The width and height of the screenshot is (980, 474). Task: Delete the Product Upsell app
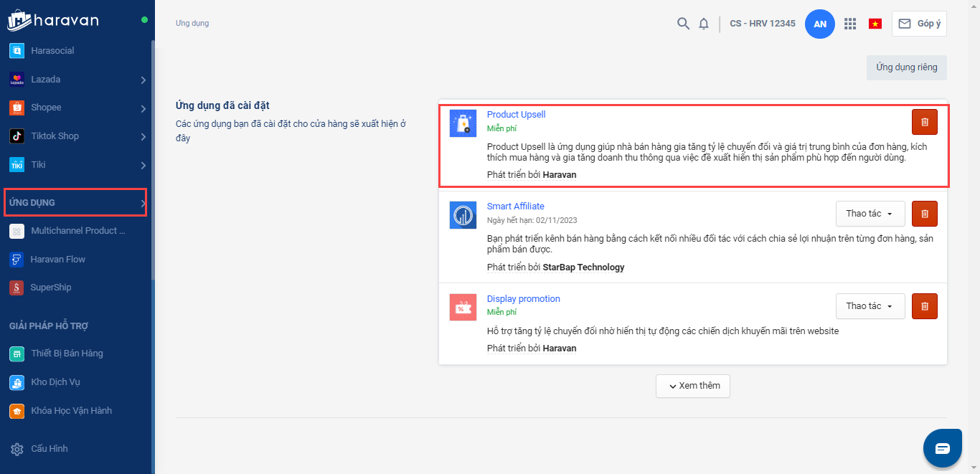(x=924, y=122)
